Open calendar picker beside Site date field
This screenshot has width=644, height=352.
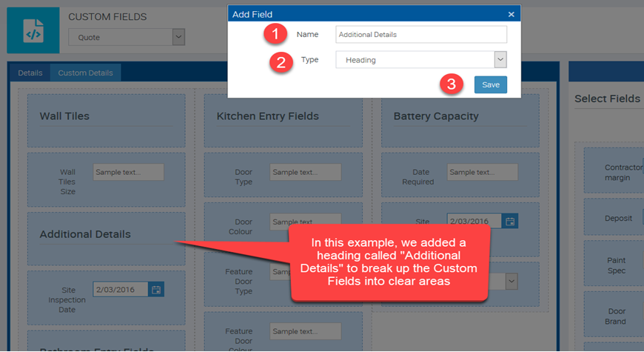tap(510, 221)
